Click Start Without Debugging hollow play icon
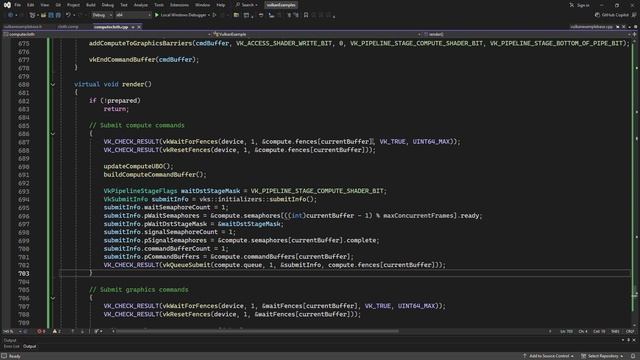 point(214,15)
